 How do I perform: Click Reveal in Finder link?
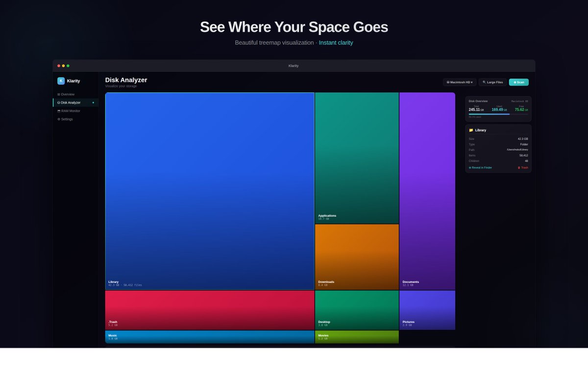tap(480, 168)
